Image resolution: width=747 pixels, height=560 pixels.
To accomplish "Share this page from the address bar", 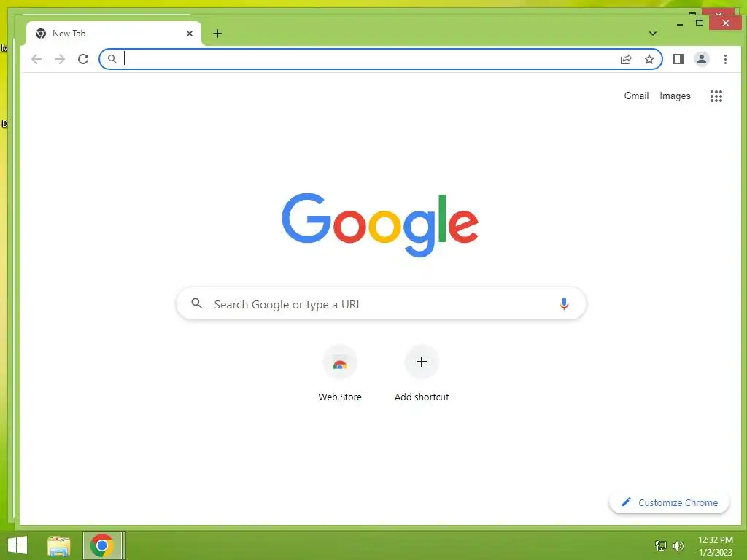I will (626, 59).
